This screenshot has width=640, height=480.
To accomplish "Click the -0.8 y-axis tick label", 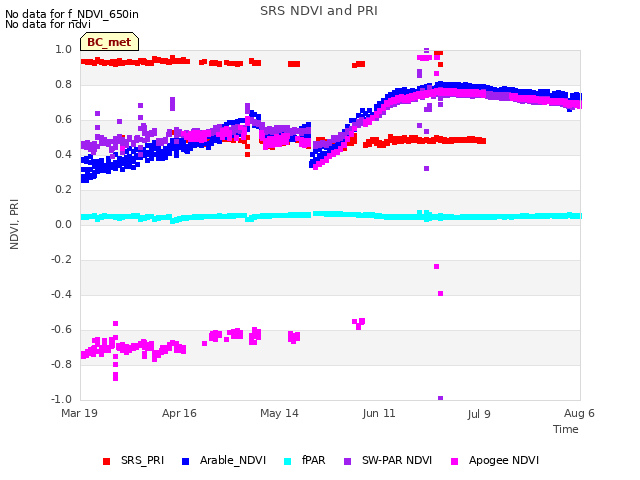I will click(x=61, y=364).
